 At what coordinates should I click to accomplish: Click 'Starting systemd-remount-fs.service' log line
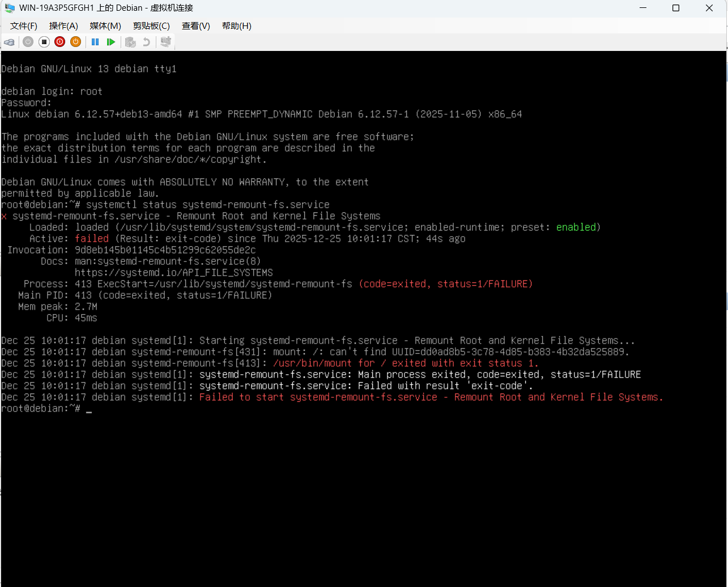pyautogui.click(x=318, y=341)
